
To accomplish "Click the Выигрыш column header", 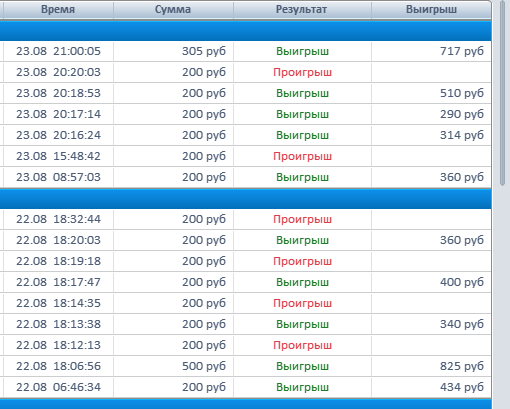I will [x=431, y=10].
